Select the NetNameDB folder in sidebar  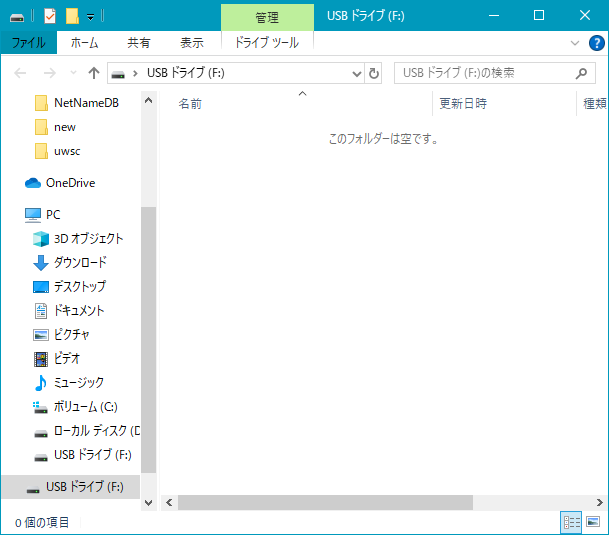77,103
